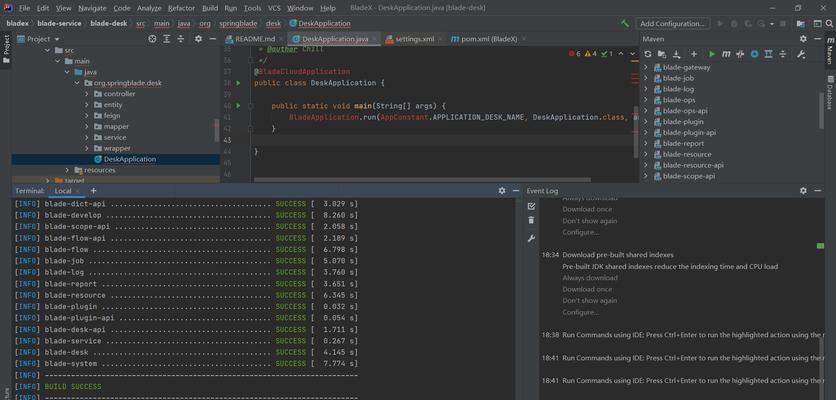The image size is (836, 400).
Task: Execute Maven goal 'm' icon
Action: pos(726,54)
